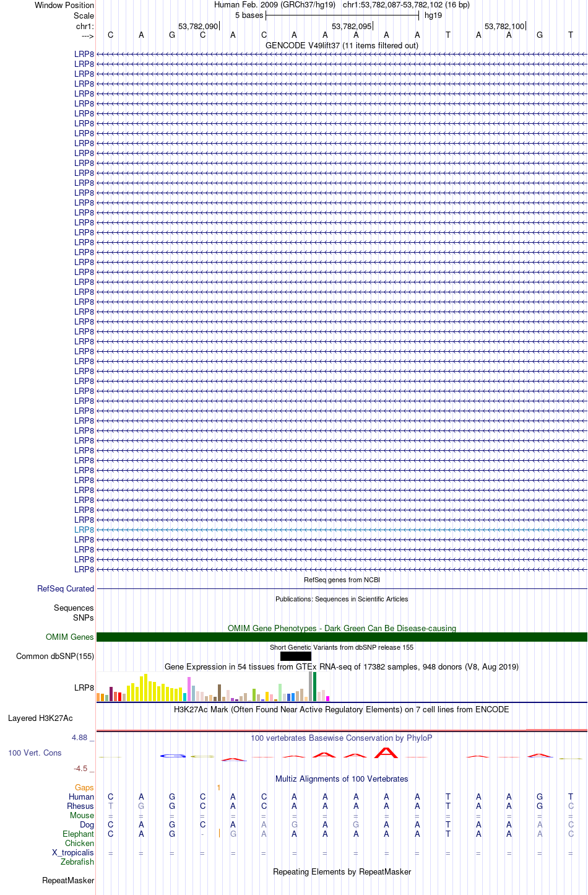
Task: Click LRP8 label beside GTEx bar chart
Action: [x=84, y=688]
